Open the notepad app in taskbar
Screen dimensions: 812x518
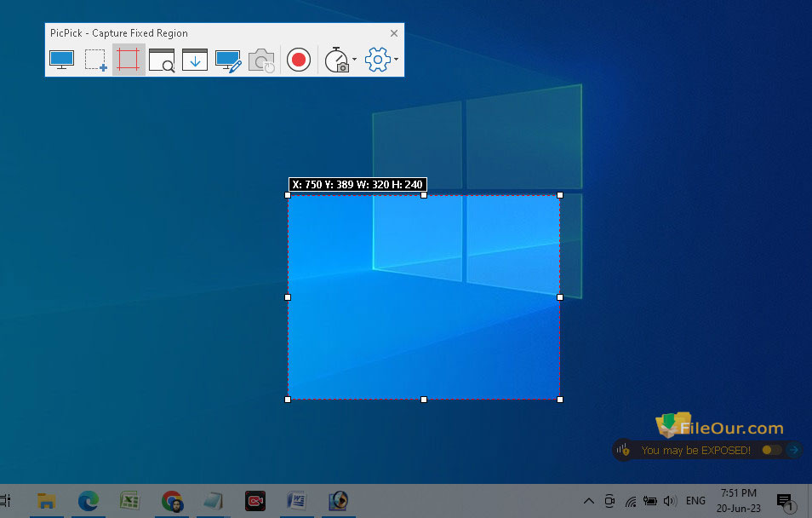point(214,501)
